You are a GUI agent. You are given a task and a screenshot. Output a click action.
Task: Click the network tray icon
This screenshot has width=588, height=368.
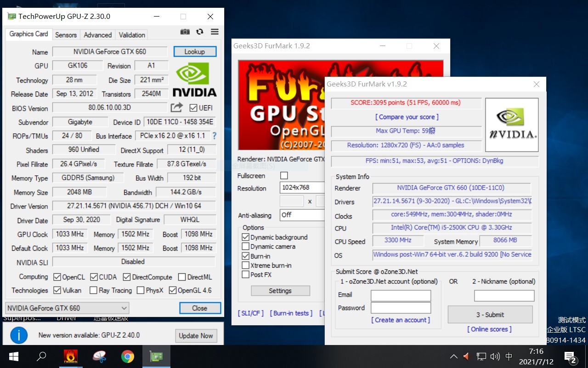[x=481, y=356]
